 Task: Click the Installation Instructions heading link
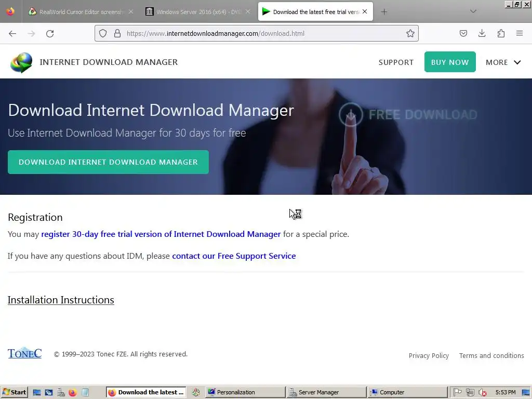point(61,300)
